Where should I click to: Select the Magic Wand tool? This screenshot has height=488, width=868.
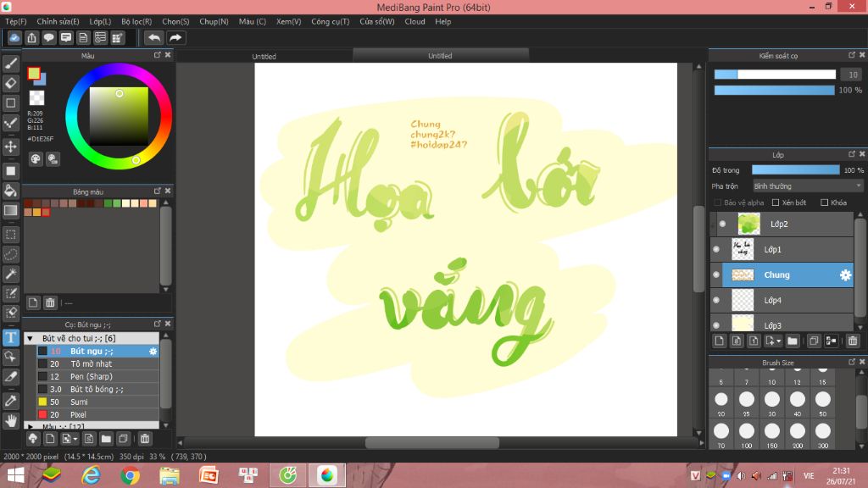point(10,274)
